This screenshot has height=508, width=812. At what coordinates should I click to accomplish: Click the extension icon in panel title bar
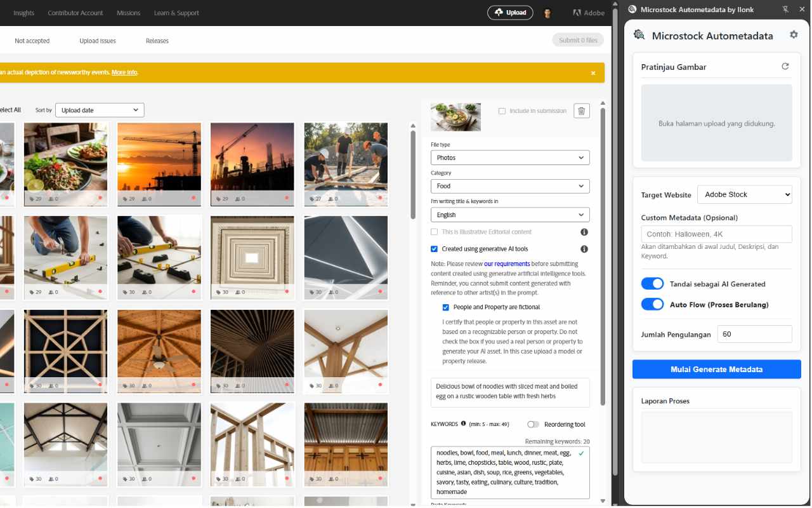632,10
